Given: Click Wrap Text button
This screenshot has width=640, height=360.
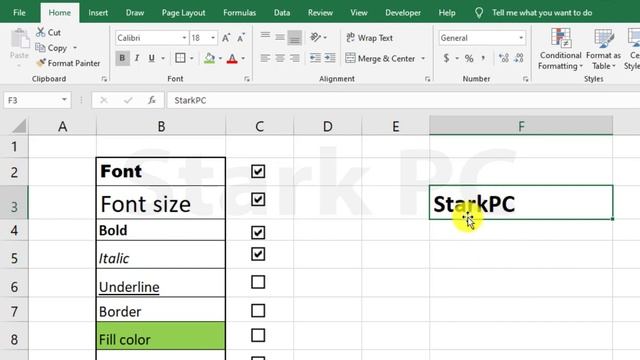Looking at the screenshot, I should point(369,38).
